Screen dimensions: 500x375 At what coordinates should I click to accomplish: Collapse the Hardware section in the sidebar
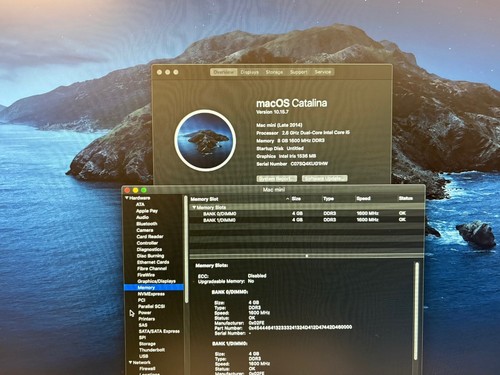pyautogui.click(x=127, y=198)
